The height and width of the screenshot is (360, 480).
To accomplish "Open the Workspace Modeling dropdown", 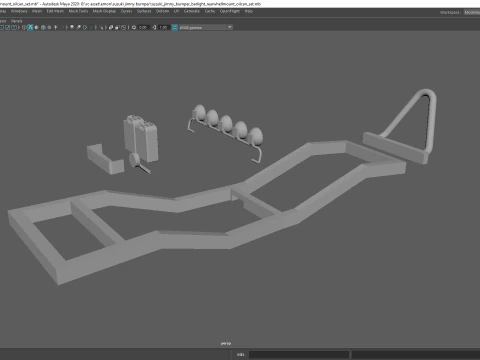I will (472, 12).
